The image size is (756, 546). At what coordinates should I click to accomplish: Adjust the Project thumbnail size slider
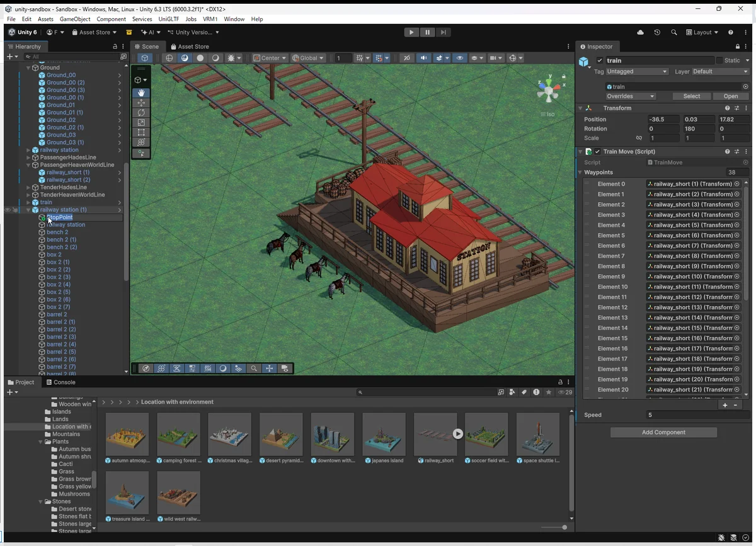click(564, 528)
